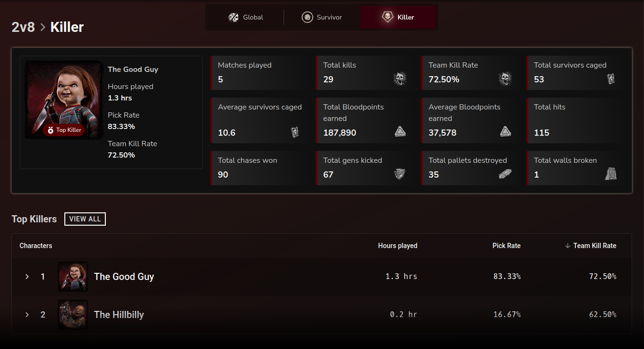Image resolution: width=644 pixels, height=349 pixels.
Task: Click the 16.67% pick rate for Hillbilly
Action: click(507, 315)
